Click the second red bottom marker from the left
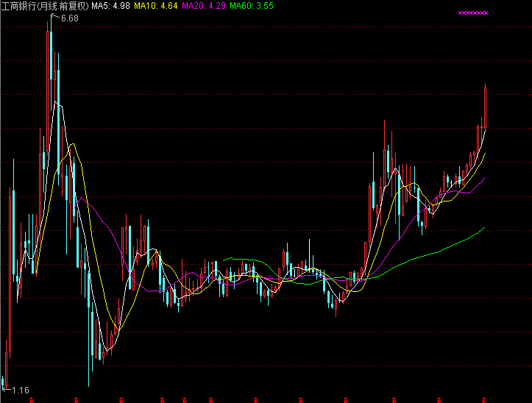This screenshot has width=532, height=403. tap(77, 399)
